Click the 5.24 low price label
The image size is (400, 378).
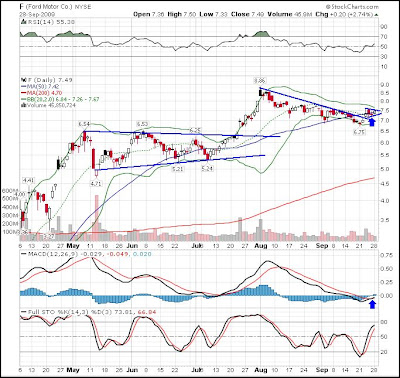click(x=207, y=169)
